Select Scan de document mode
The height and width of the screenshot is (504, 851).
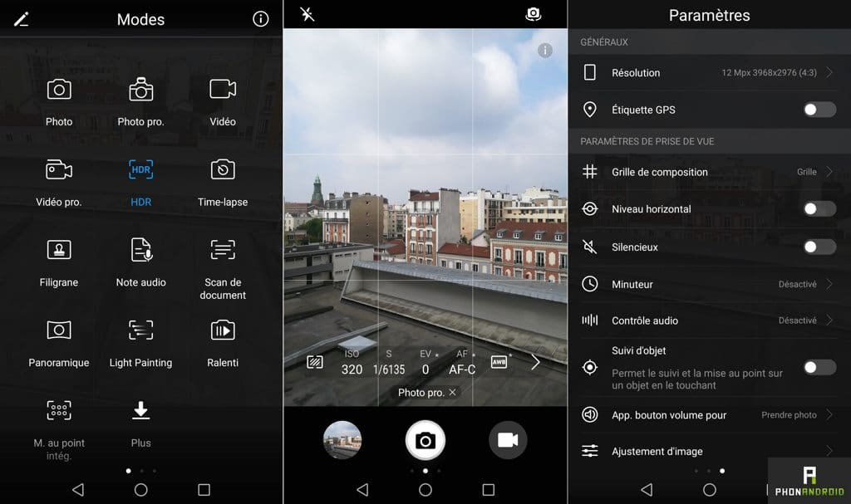pos(223,250)
